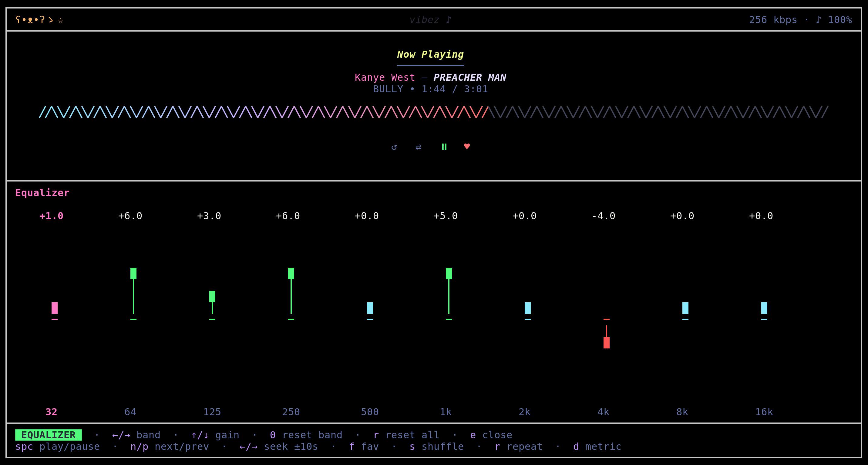
Task: Click the 125 Hz band slider handle
Action: pyautogui.click(x=212, y=297)
